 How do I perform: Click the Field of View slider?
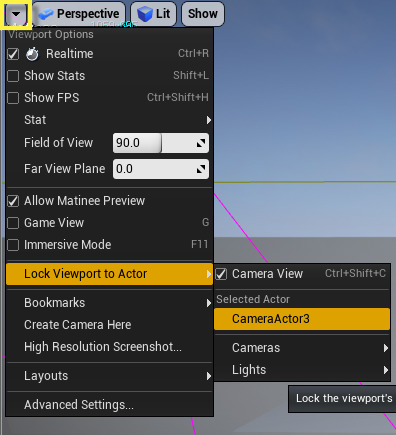[161, 143]
